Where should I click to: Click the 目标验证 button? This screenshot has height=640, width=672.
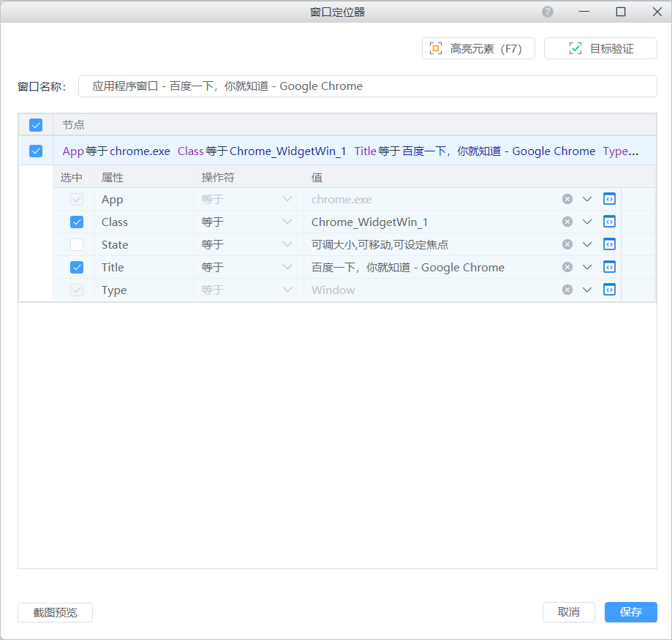[x=600, y=49]
